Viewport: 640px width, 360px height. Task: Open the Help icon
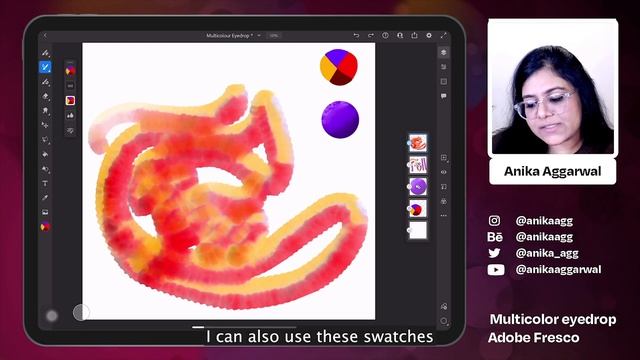click(385, 36)
